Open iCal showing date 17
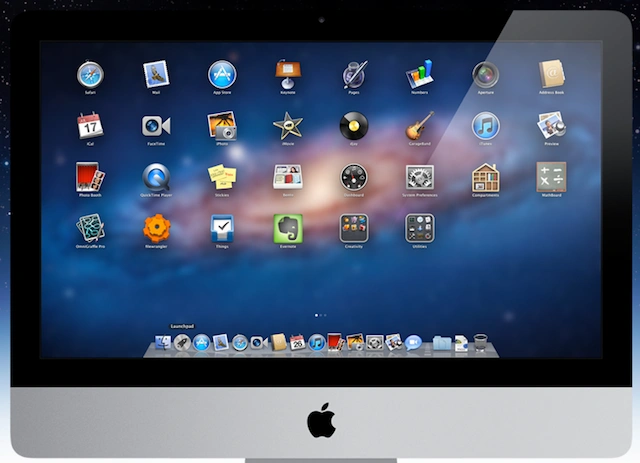The width and height of the screenshot is (640, 463). point(90,125)
